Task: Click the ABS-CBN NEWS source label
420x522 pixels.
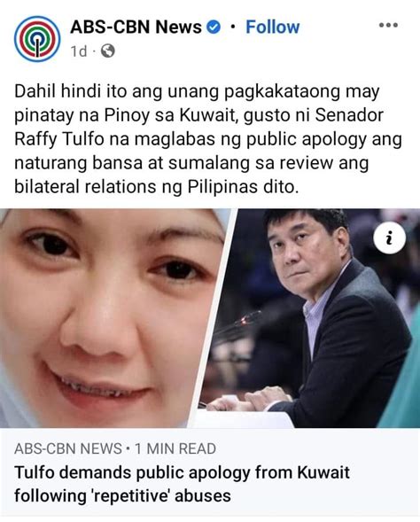Action: [68, 448]
